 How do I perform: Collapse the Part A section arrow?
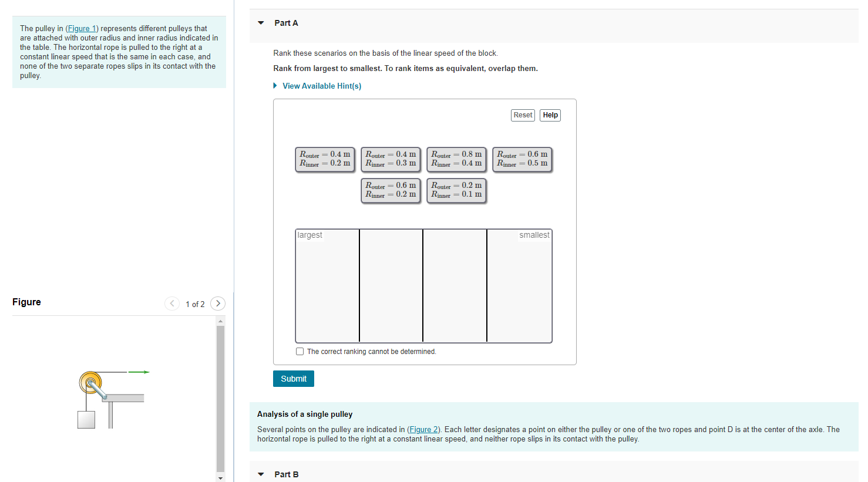(x=261, y=23)
